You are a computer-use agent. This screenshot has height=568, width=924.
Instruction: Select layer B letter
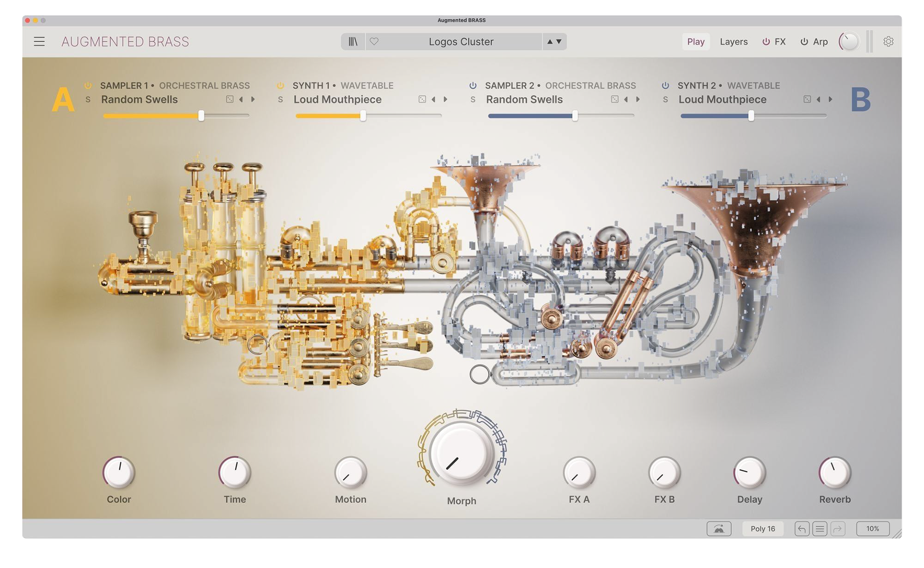pos(860,100)
